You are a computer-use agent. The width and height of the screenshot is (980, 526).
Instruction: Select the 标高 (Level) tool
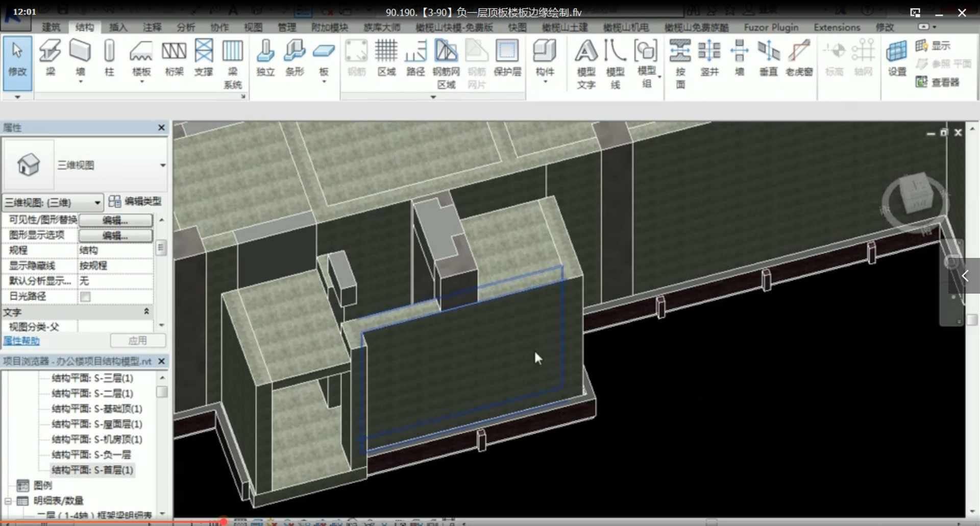[x=834, y=59]
